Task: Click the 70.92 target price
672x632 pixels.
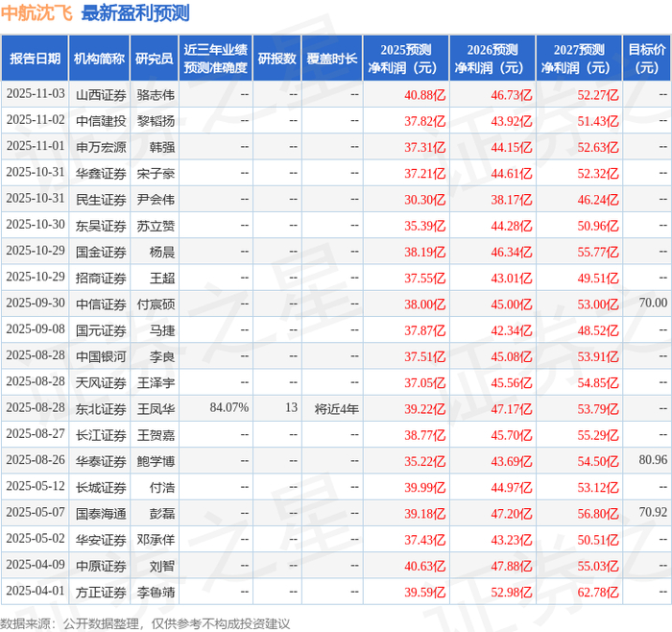Action: coord(653,512)
